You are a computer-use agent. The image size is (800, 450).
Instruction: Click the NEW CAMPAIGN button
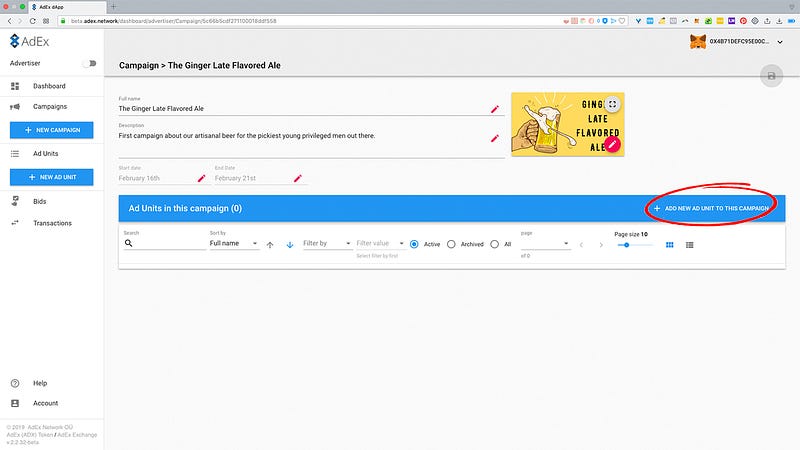point(52,130)
